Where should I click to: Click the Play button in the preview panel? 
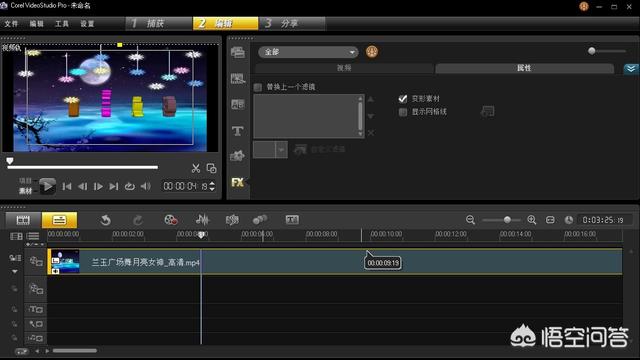(x=47, y=186)
